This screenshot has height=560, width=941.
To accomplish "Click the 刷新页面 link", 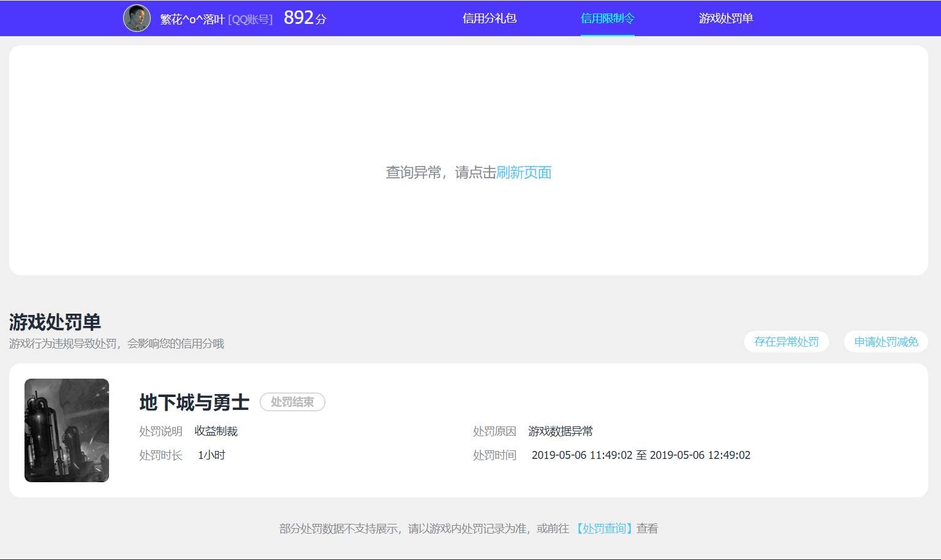I will [x=524, y=172].
